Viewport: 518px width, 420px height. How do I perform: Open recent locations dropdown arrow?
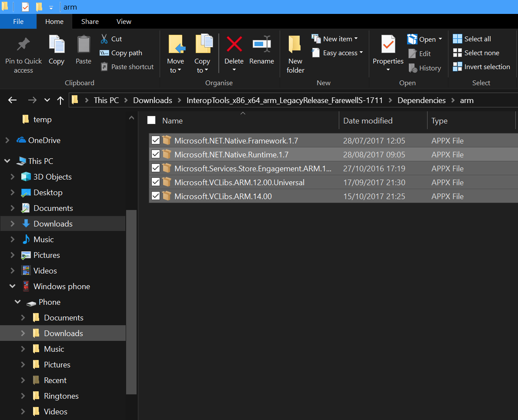pyautogui.click(x=47, y=100)
